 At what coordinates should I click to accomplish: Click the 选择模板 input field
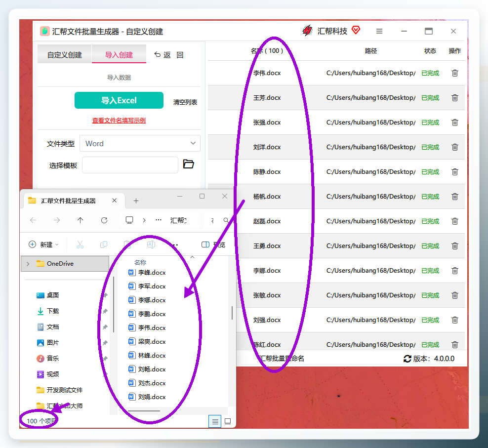(x=130, y=165)
